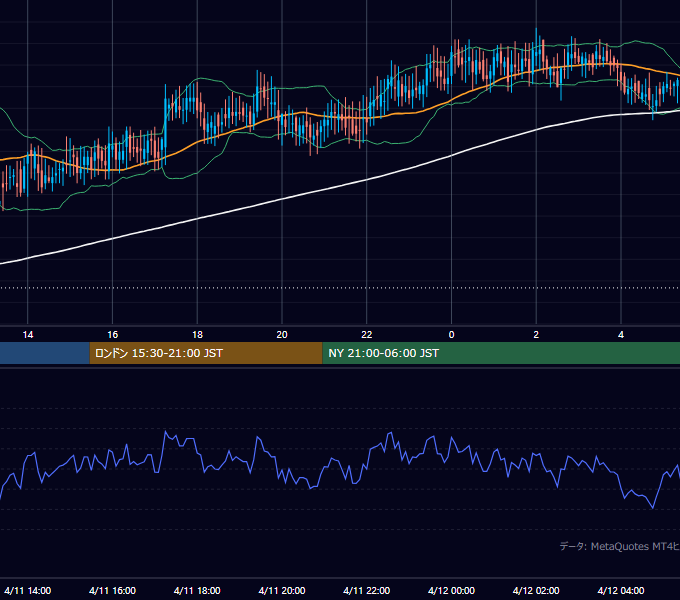Click the MetaQuotes MT4 data attribution text
Screen dimensions: 680x600
619,546
